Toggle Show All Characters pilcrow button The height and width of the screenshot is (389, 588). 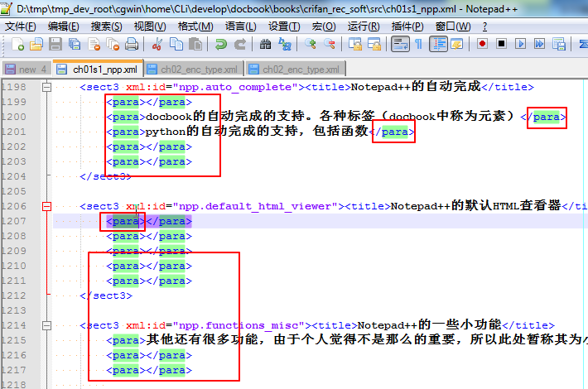[418, 44]
